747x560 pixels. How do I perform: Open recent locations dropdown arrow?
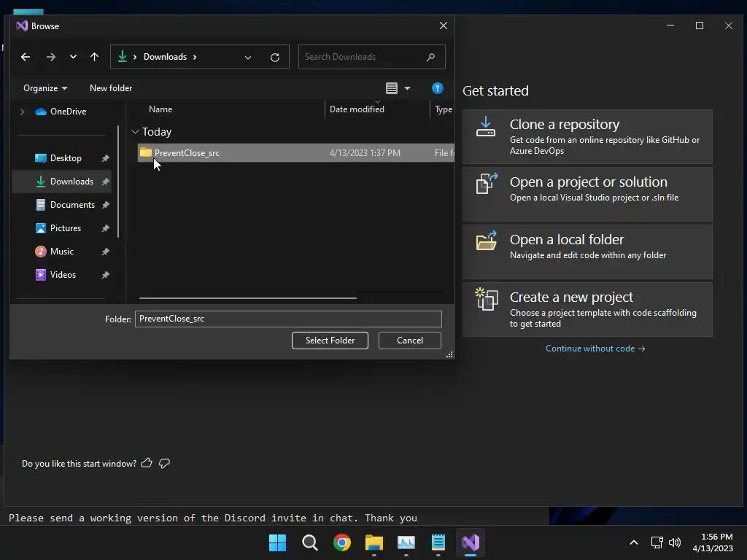tap(73, 57)
